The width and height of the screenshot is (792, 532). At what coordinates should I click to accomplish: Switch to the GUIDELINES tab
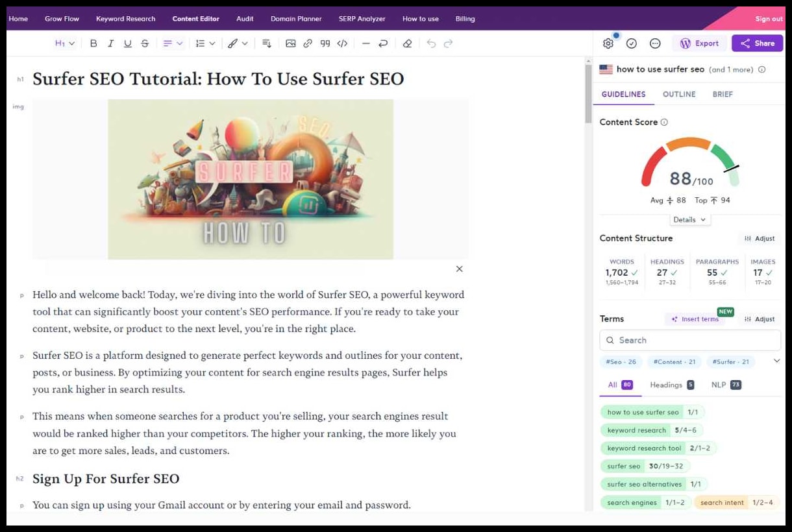[x=623, y=94]
